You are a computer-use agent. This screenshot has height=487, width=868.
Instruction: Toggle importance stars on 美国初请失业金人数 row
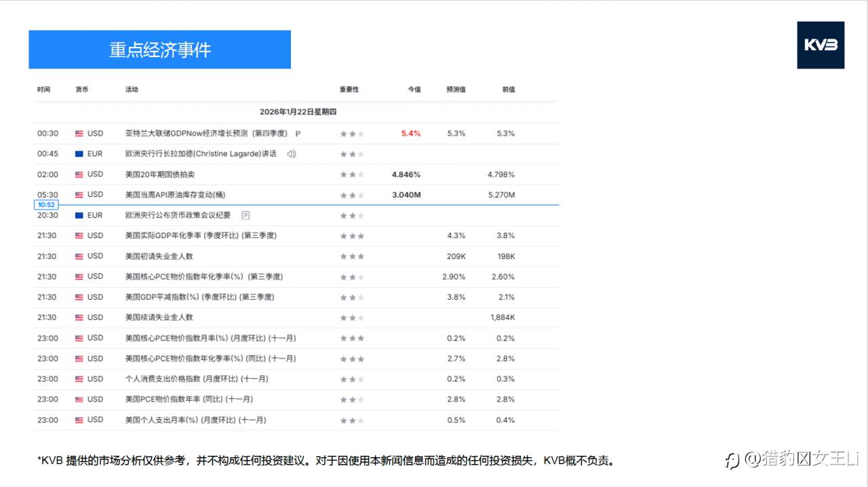[352, 256]
